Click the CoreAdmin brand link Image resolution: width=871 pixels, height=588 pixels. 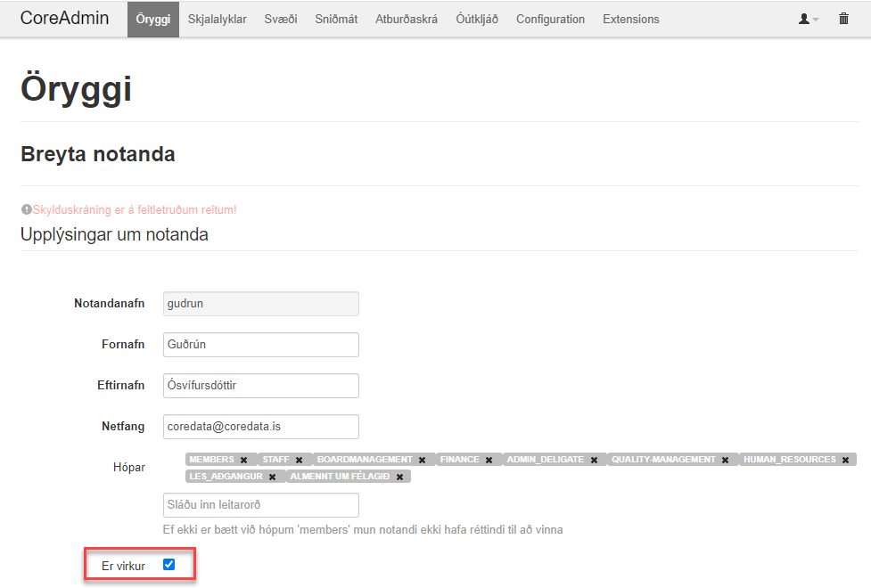(x=64, y=19)
